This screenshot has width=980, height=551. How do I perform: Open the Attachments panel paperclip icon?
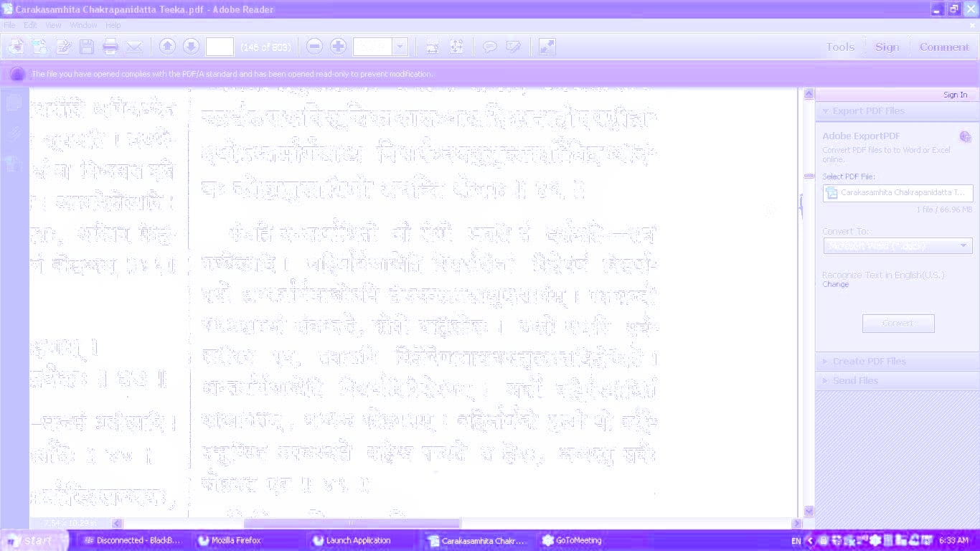(13, 133)
